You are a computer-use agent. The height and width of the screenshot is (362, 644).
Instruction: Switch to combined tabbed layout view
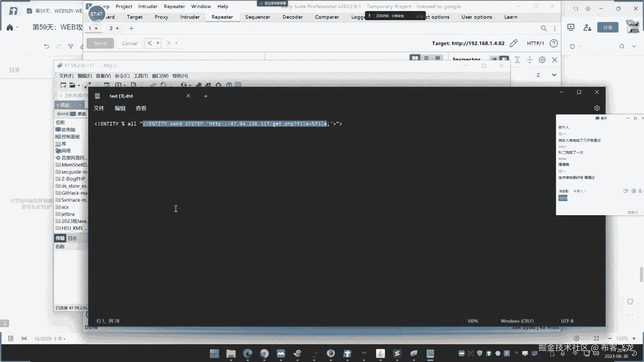pos(438,58)
